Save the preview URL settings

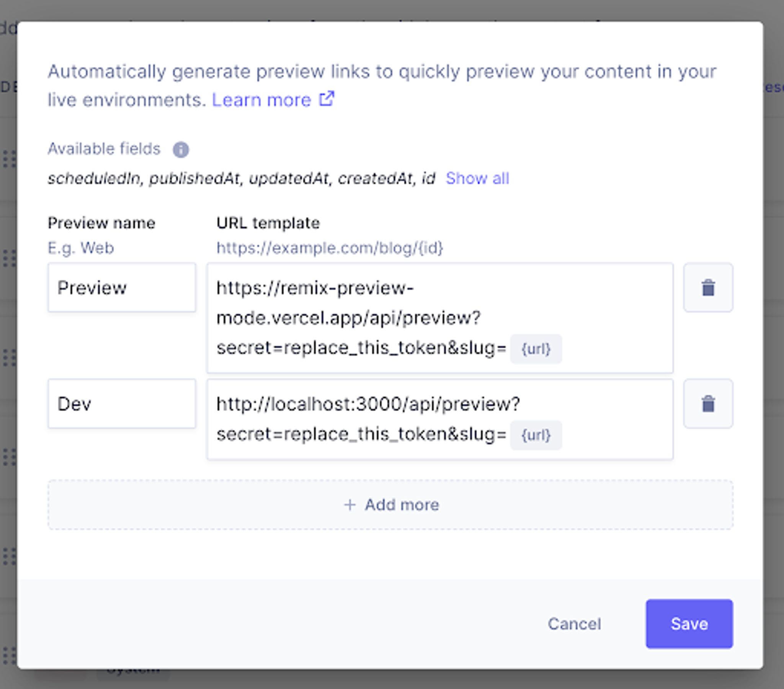689,624
